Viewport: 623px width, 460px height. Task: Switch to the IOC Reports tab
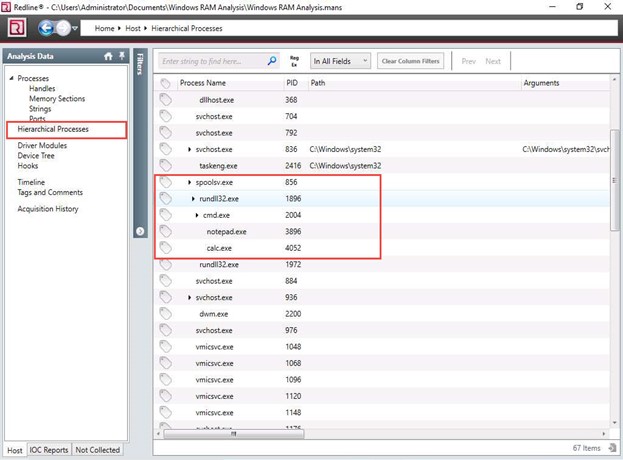click(49, 450)
